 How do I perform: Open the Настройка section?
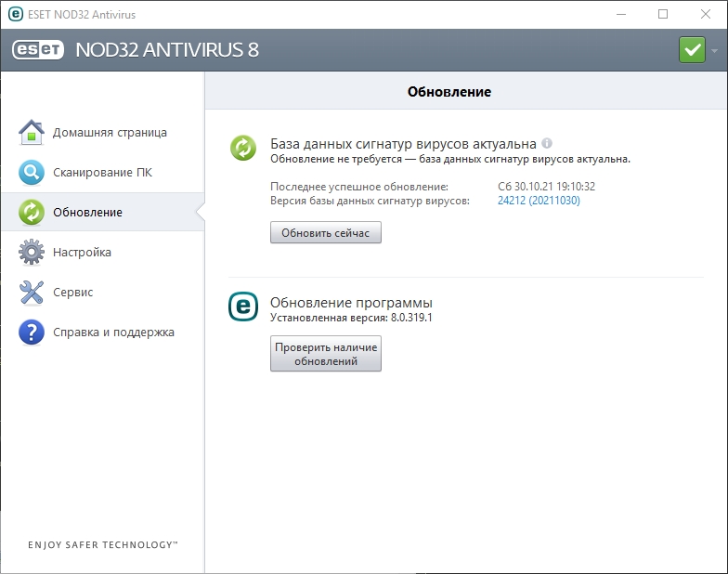click(x=102, y=253)
